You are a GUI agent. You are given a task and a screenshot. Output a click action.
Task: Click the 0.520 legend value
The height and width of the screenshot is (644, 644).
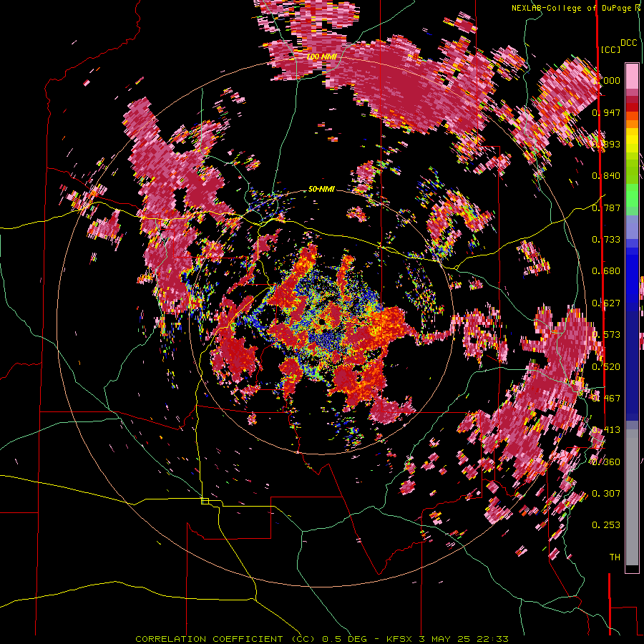[606, 366]
